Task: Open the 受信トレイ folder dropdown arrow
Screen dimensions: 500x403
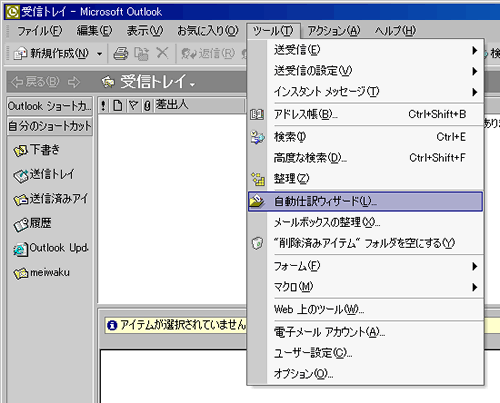Action: pyautogui.click(x=192, y=85)
